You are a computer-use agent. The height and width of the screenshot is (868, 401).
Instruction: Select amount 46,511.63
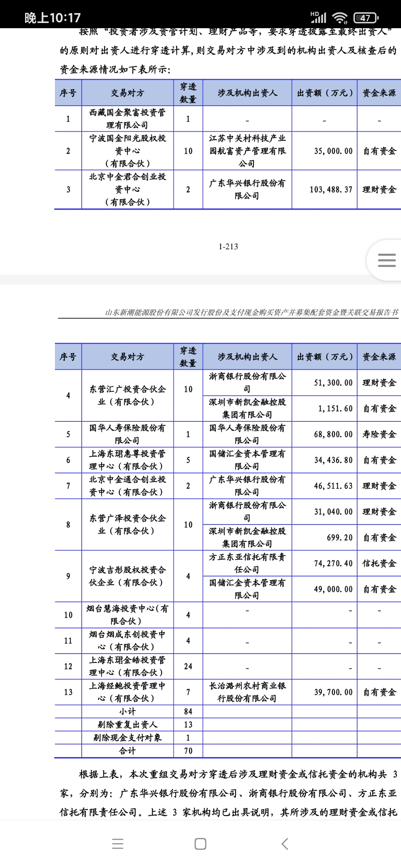pos(333,486)
